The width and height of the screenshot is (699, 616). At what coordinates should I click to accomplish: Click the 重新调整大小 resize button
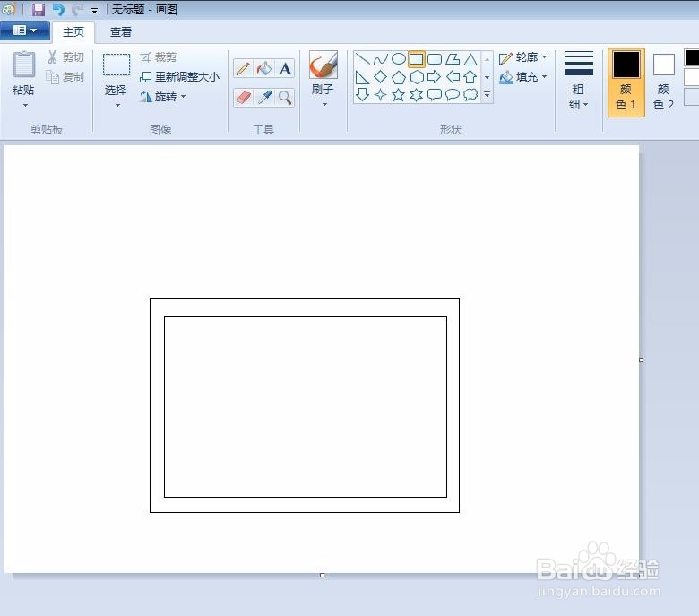179,77
